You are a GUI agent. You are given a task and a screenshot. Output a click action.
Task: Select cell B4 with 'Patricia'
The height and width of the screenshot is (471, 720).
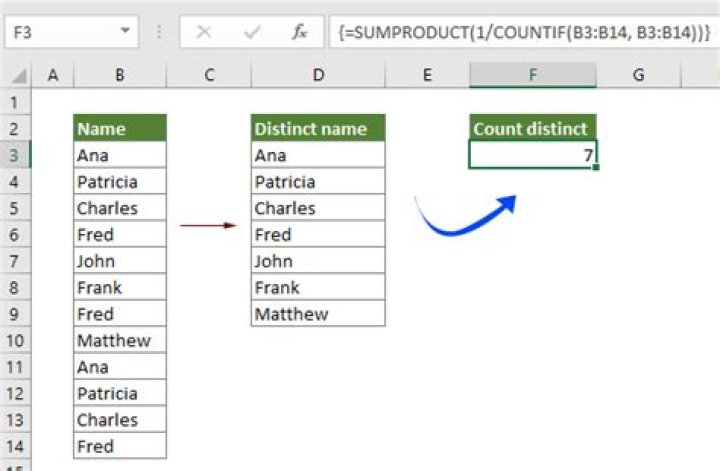click(120, 182)
